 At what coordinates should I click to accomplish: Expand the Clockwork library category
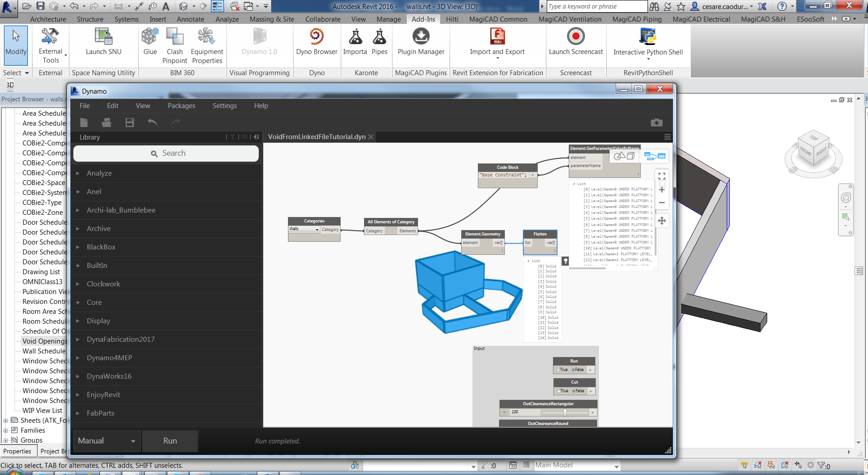click(x=103, y=284)
